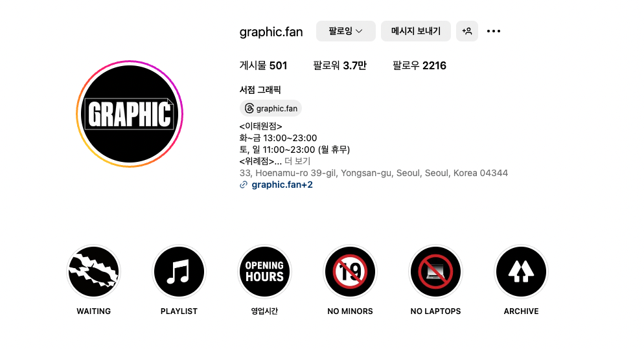The image size is (644, 349).
Task: Open the ARCHIVE highlight with arrows
Action: [521, 271]
